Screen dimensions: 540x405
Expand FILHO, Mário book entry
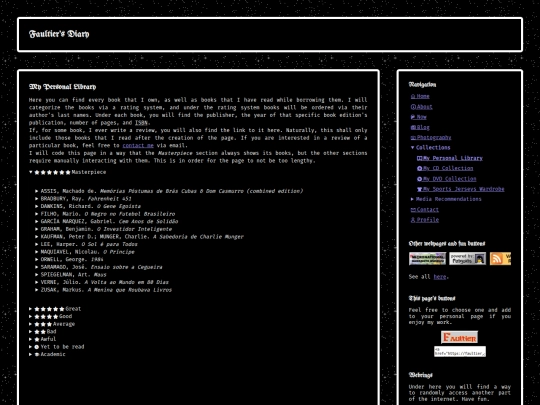37,214
